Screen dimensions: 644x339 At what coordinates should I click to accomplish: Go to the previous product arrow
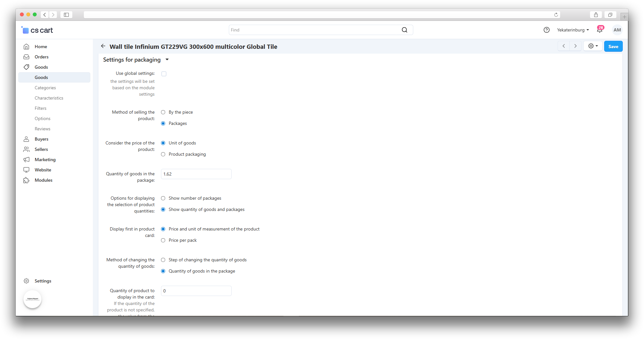click(564, 46)
